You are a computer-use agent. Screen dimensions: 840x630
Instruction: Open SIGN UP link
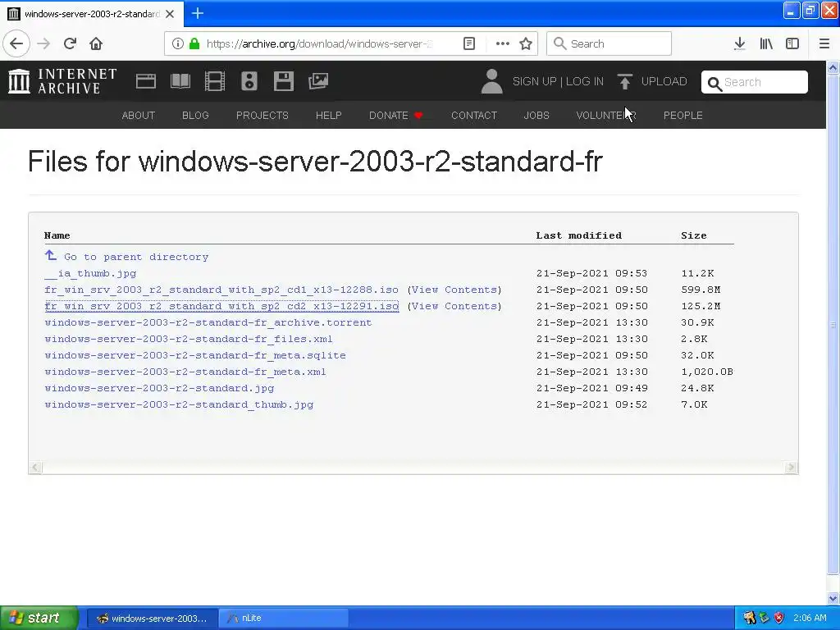(x=534, y=81)
